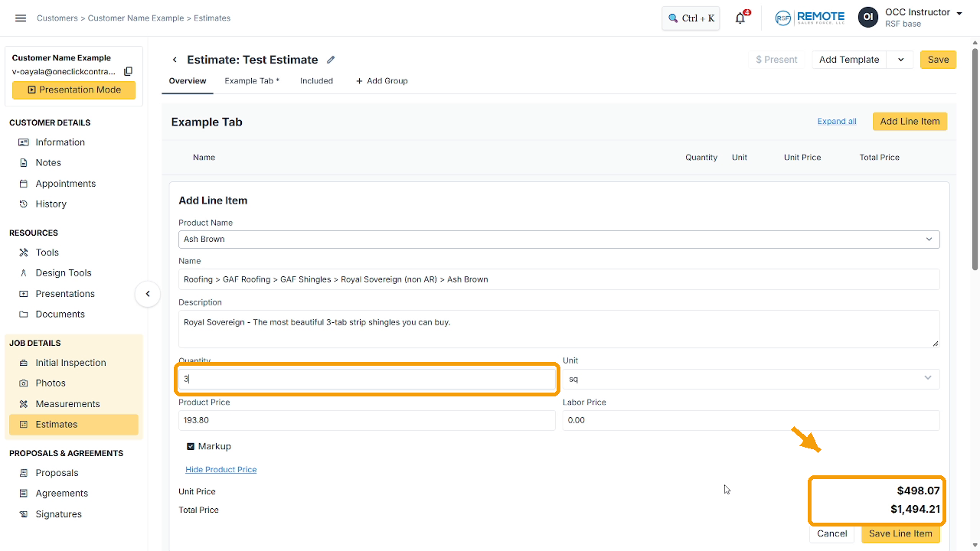Screen dimensions: 980x551
Task: Collapse the sidebar with chevron button
Action: 148,294
